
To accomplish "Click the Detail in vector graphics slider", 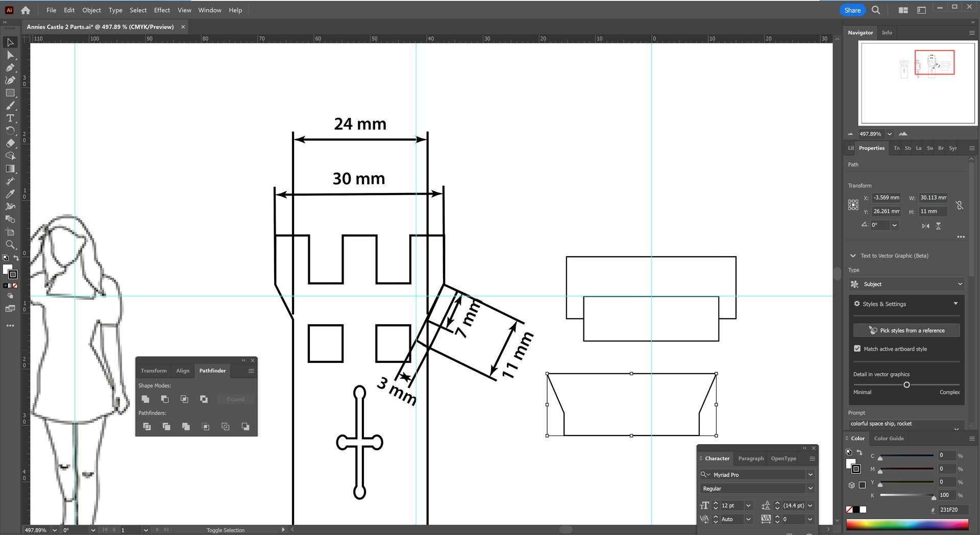I will click(x=906, y=385).
